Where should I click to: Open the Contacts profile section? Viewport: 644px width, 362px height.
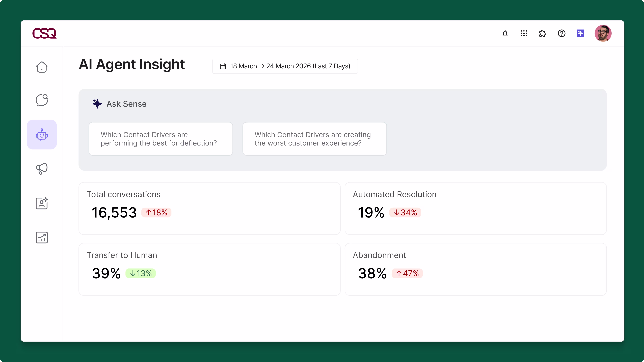pyautogui.click(x=42, y=203)
